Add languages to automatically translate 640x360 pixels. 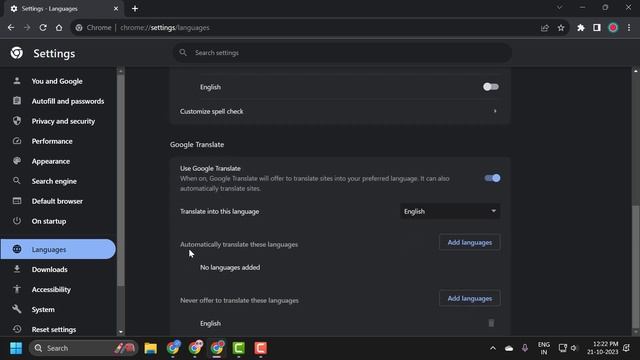pyautogui.click(x=469, y=242)
